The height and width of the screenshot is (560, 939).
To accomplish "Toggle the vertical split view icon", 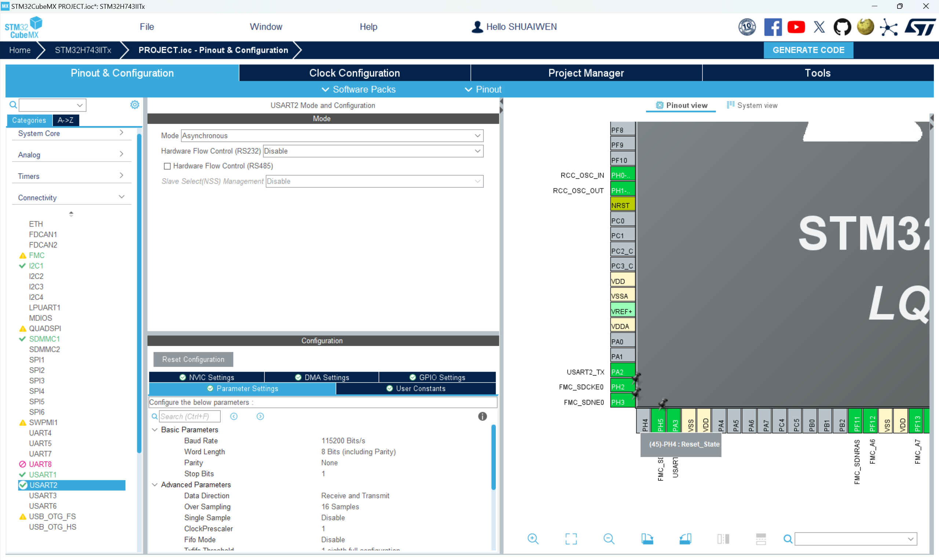I will [723, 539].
